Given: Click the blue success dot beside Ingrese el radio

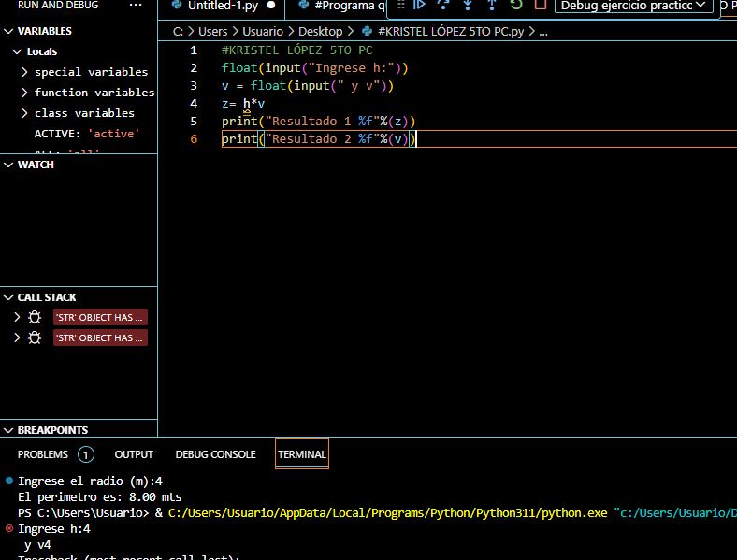Looking at the screenshot, I should tap(9, 481).
